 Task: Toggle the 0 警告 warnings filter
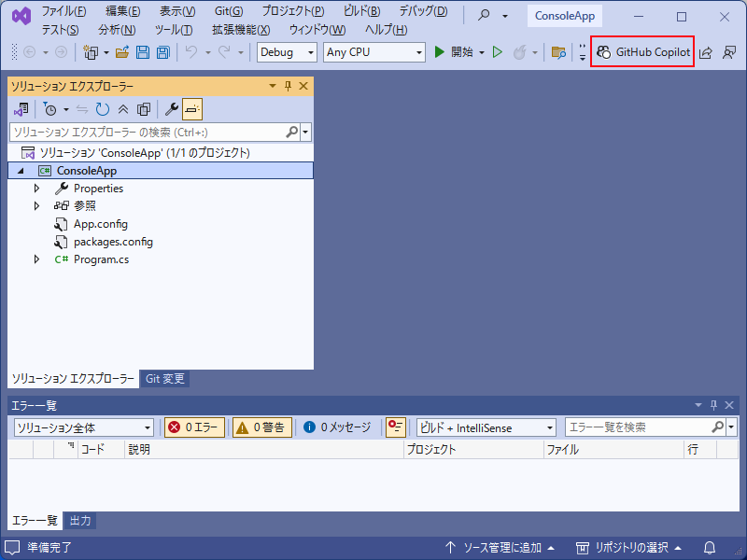[x=262, y=427]
